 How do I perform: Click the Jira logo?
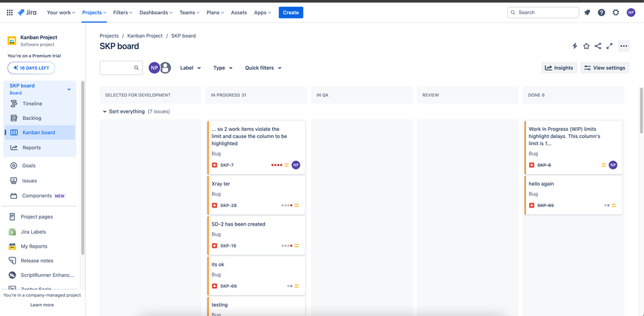(27, 12)
